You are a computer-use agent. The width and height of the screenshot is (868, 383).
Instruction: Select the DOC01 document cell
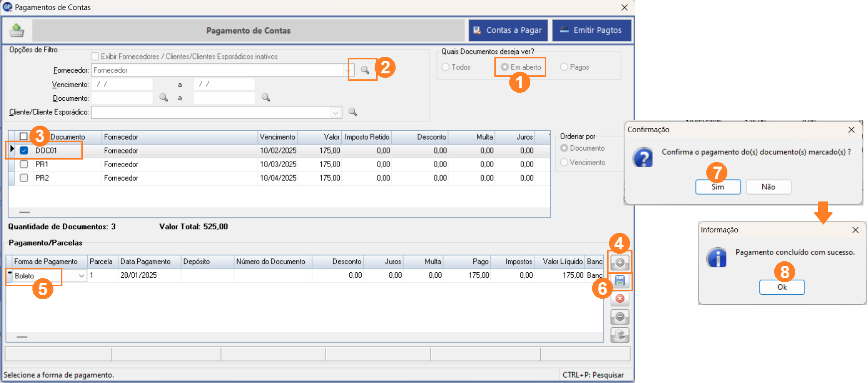click(67, 151)
